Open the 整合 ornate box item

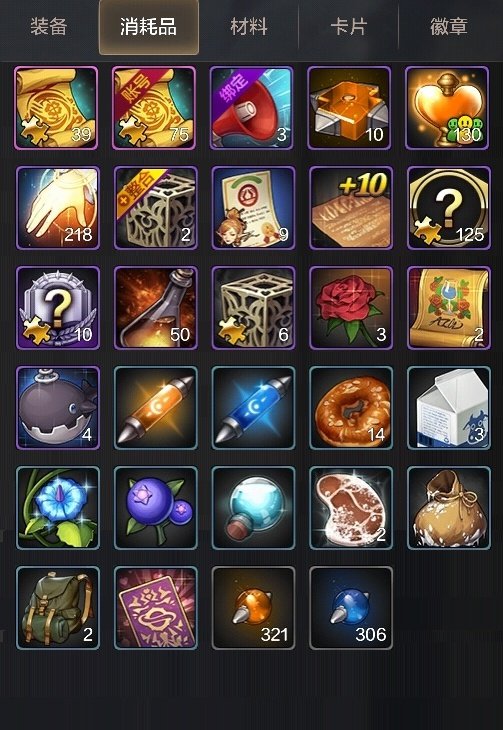tap(156, 208)
